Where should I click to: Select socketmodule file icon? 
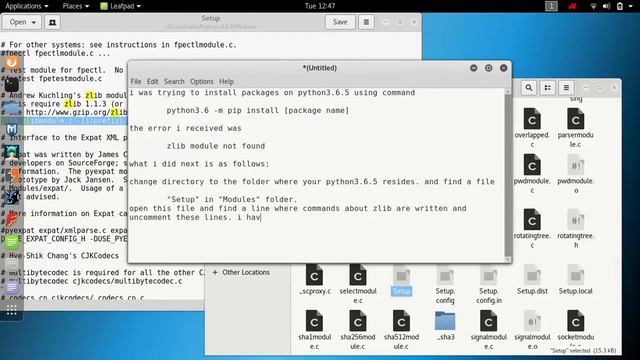click(576, 321)
